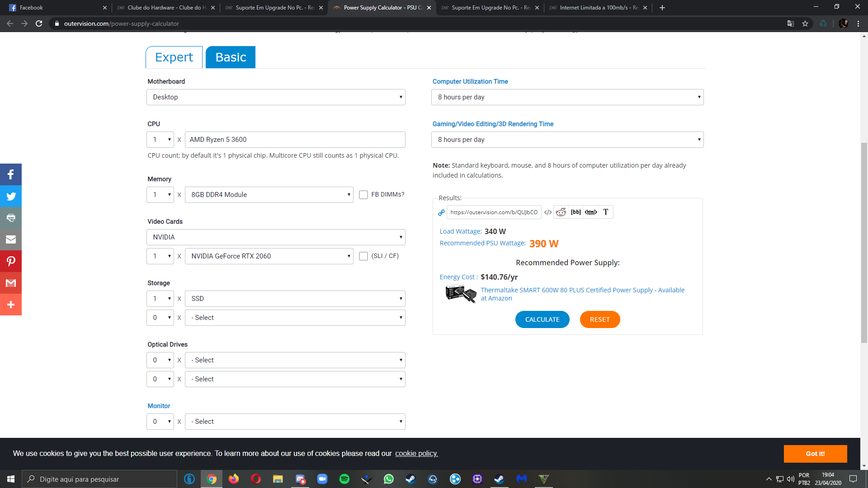This screenshot has height=488, width=868.
Task: Bookmark this page with star icon
Action: [805, 23]
